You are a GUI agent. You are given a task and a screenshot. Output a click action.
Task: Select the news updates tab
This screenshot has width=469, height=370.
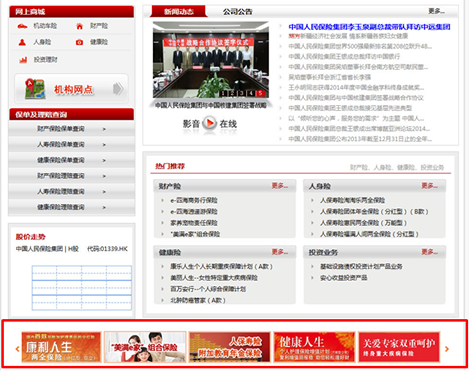point(179,12)
